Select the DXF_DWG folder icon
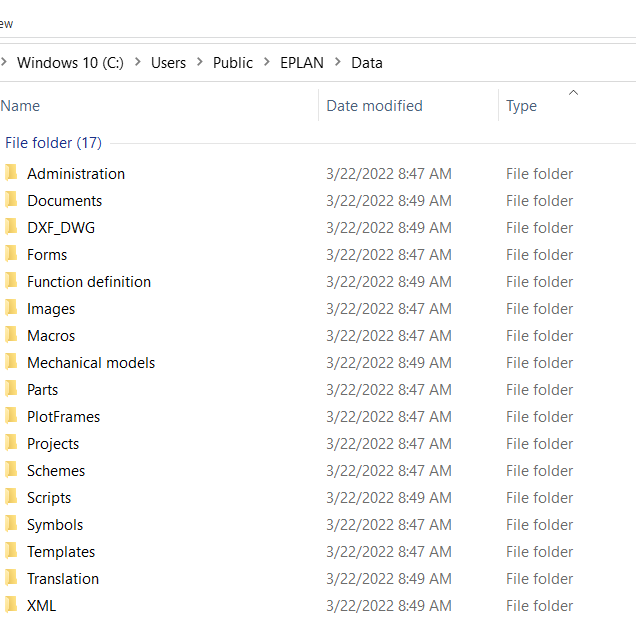Viewport: 636px width, 637px height. click(11, 227)
